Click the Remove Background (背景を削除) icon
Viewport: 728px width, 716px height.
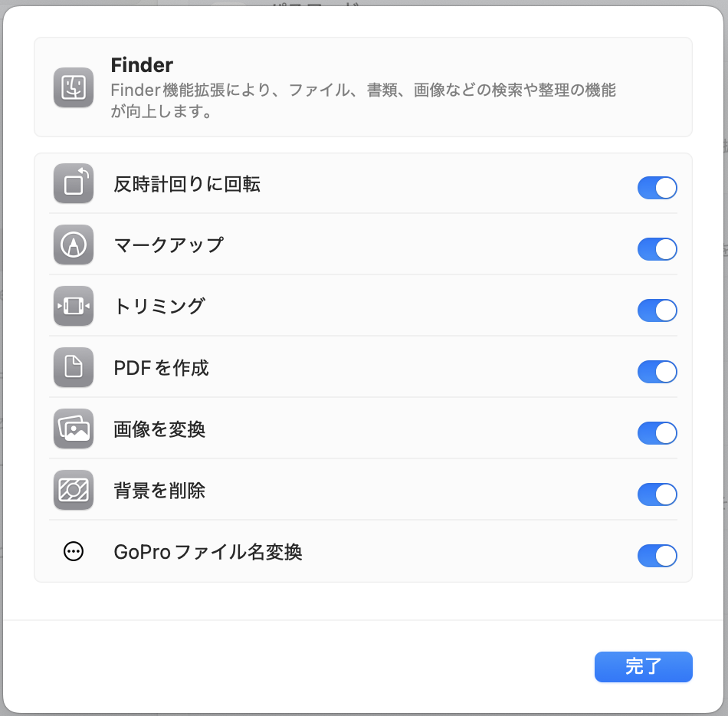tap(74, 490)
